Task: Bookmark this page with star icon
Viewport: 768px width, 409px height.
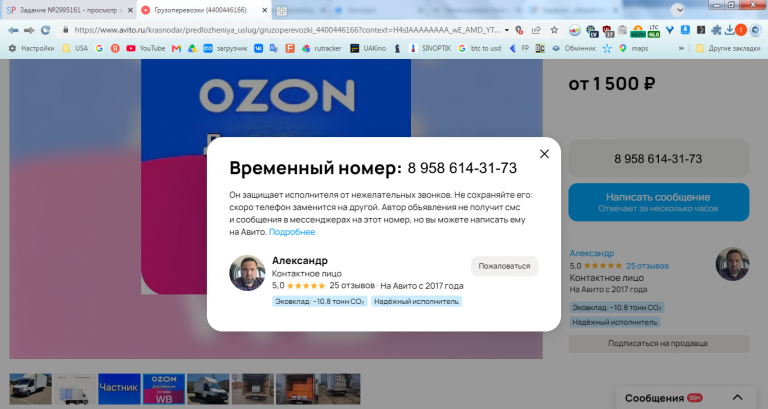Action: pyautogui.click(x=554, y=30)
